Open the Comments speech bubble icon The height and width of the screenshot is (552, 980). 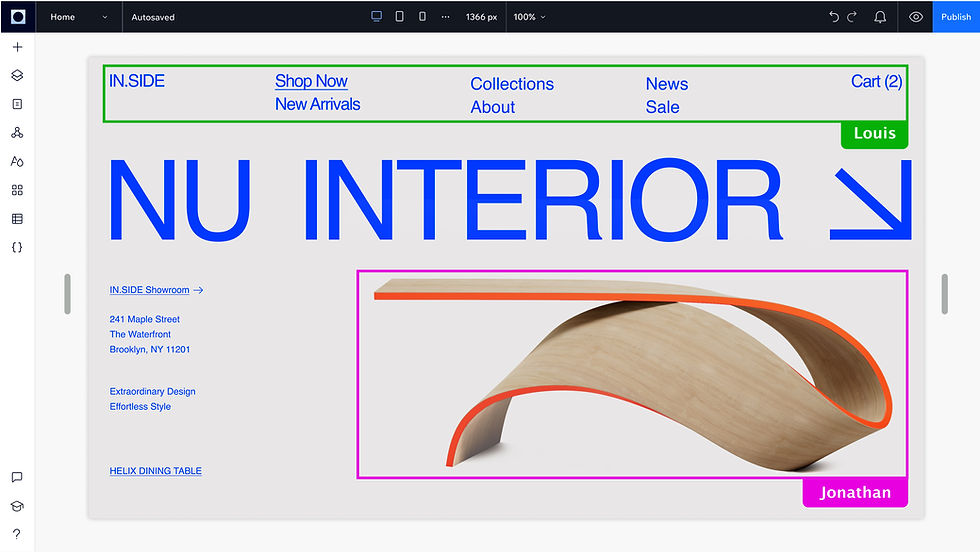[18, 477]
